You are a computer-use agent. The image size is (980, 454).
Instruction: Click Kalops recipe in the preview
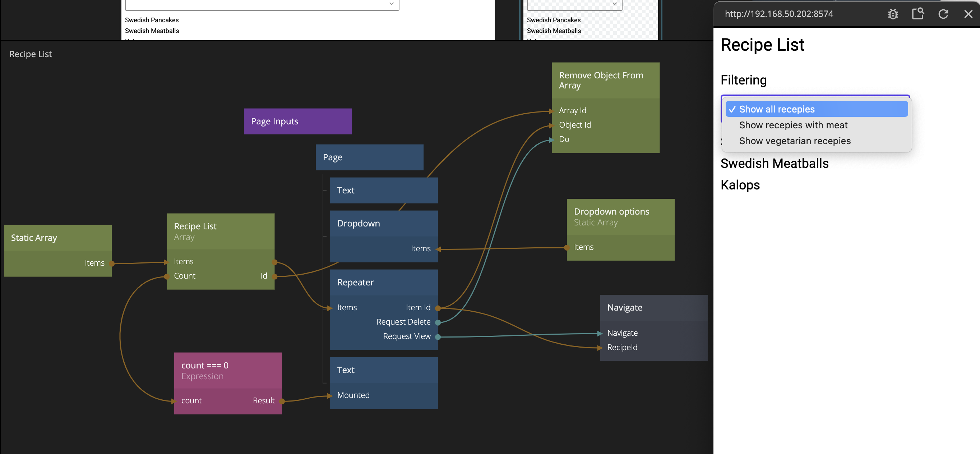[740, 185]
